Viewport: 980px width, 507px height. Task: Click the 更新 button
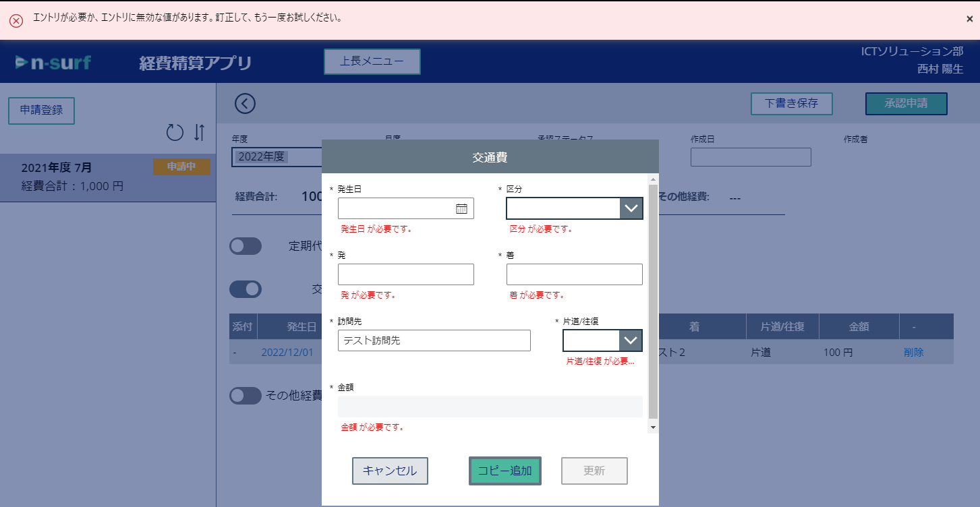(594, 471)
